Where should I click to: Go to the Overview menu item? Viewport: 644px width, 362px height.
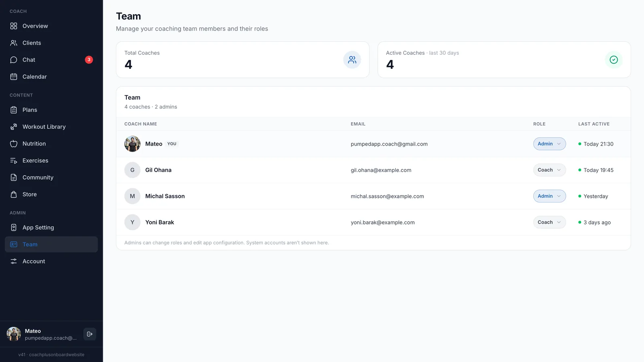click(51, 26)
